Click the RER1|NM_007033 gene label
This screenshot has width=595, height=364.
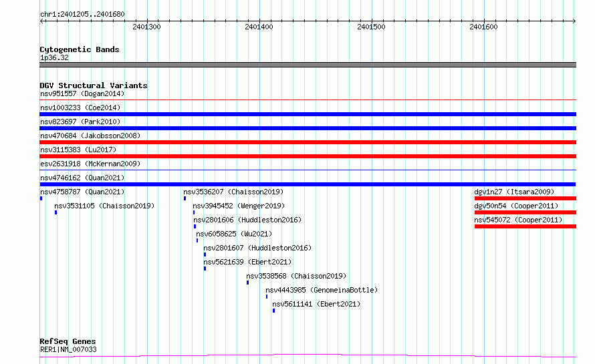pos(68,349)
